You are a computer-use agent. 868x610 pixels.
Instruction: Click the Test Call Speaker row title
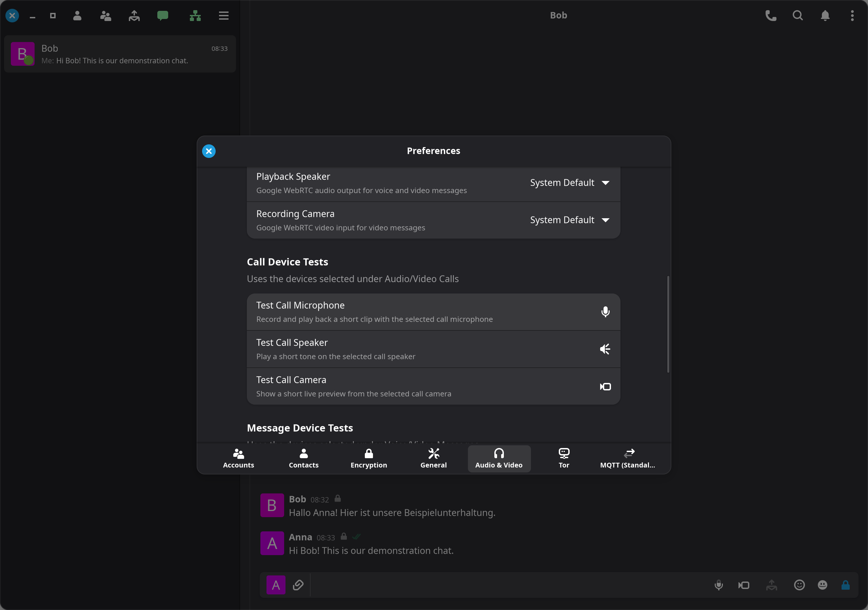pos(292,343)
